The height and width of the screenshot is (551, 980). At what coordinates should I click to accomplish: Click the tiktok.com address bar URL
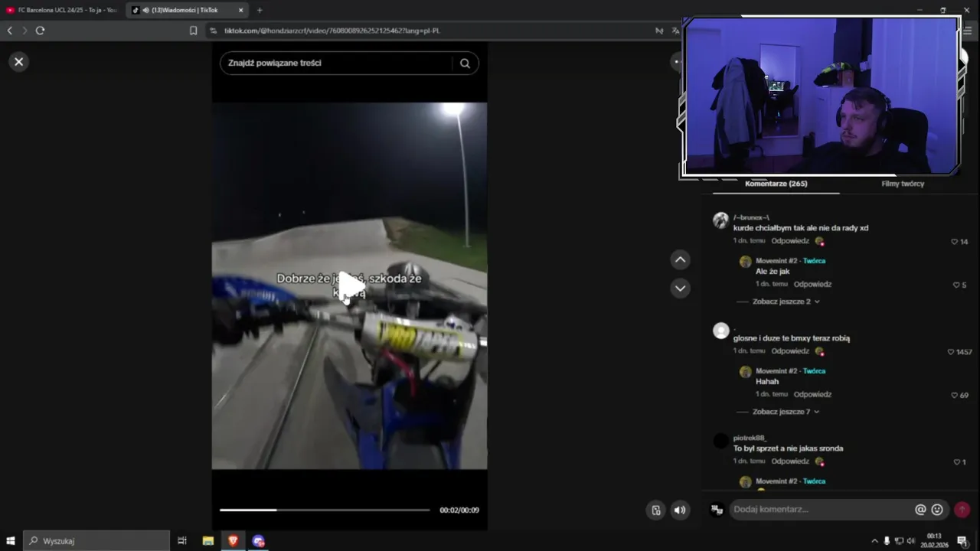332,31
